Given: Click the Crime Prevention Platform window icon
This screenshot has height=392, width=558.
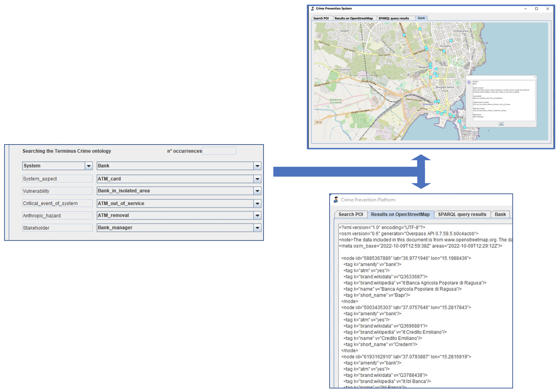Looking at the screenshot, I should 336,200.
